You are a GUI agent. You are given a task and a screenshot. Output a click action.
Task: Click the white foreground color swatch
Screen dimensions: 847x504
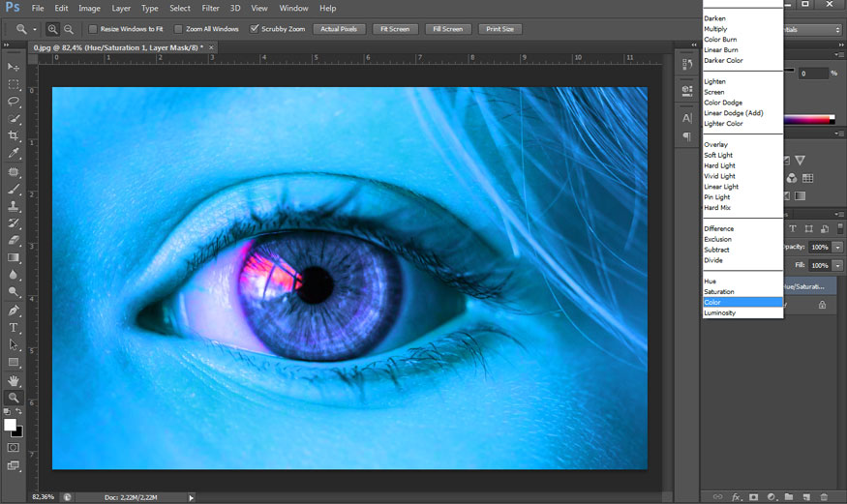[10, 424]
